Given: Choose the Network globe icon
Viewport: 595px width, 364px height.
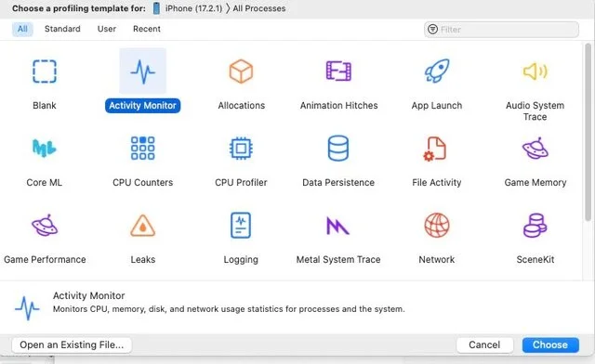Looking at the screenshot, I should (x=437, y=226).
